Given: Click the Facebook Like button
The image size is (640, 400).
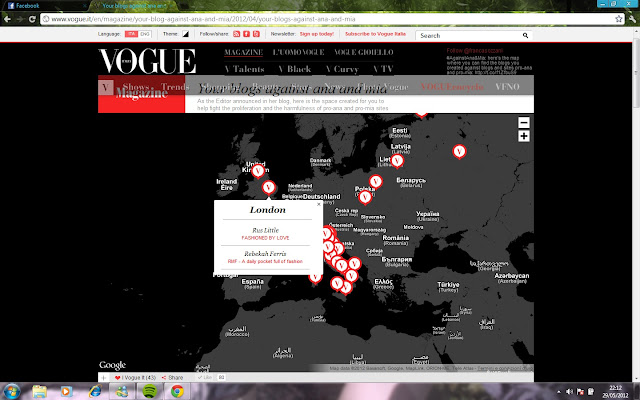Looking at the screenshot, I should click(x=205, y=378).
